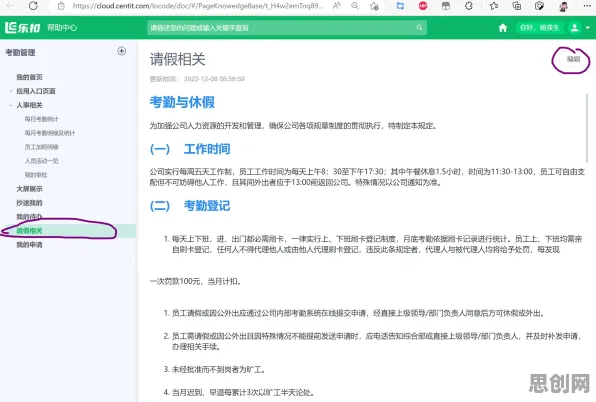Image resolution: width=596 pixels, height=402 pixels.
Task: Open 每日考勤统计 sidebar item
Action: click(x=41, y=119)
